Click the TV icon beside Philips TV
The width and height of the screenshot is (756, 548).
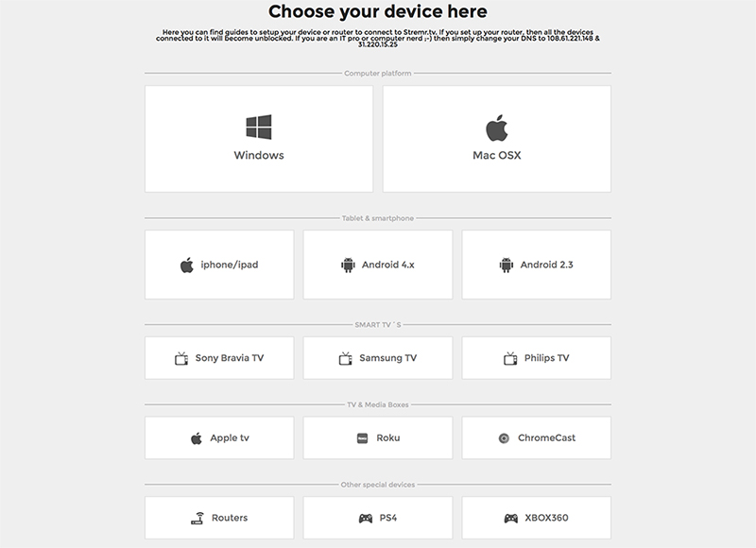click(x=510, y=358)
